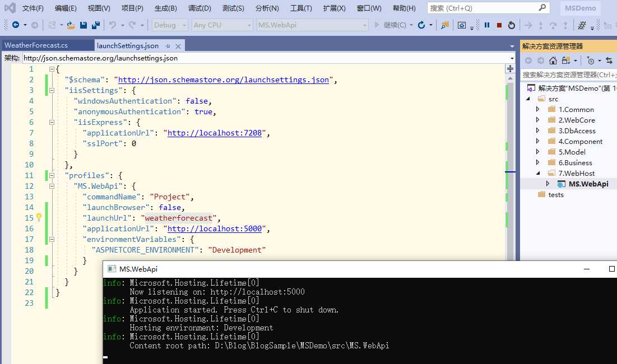Click the Solution Explorer search field

coord(569,74)
